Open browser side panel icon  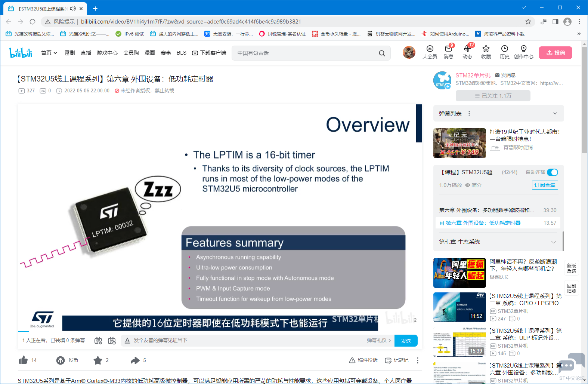pos(555,22)
